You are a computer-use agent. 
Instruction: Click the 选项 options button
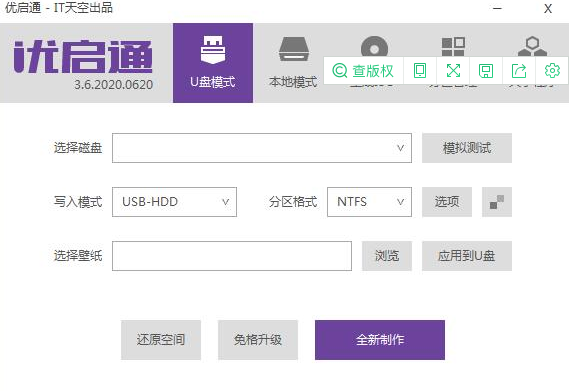[x=447, y=202]
